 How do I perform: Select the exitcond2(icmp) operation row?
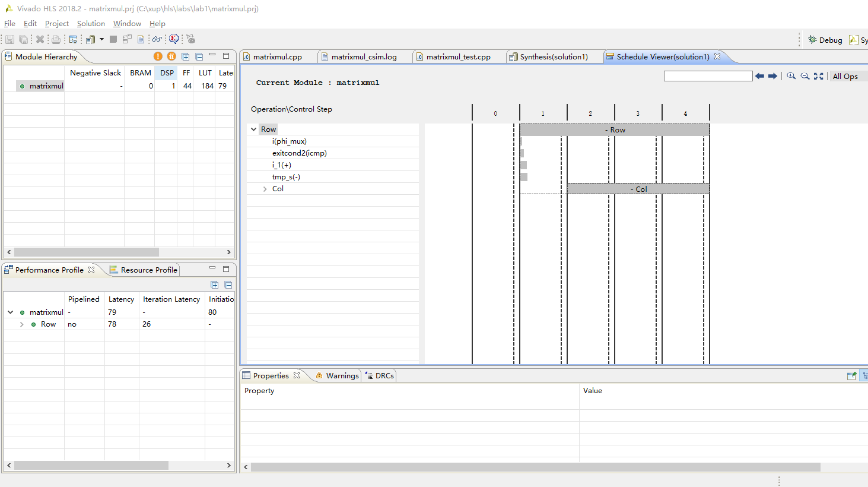tap(333, 153)
